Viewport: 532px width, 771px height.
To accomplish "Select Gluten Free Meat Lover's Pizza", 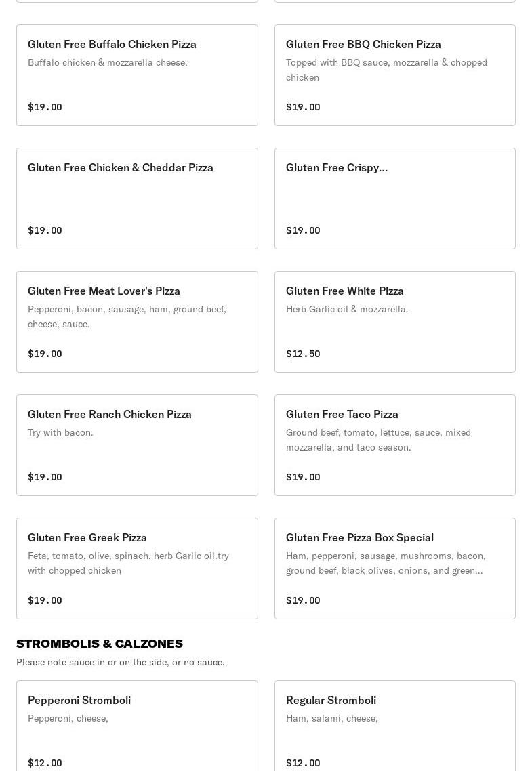I will 137,322.
